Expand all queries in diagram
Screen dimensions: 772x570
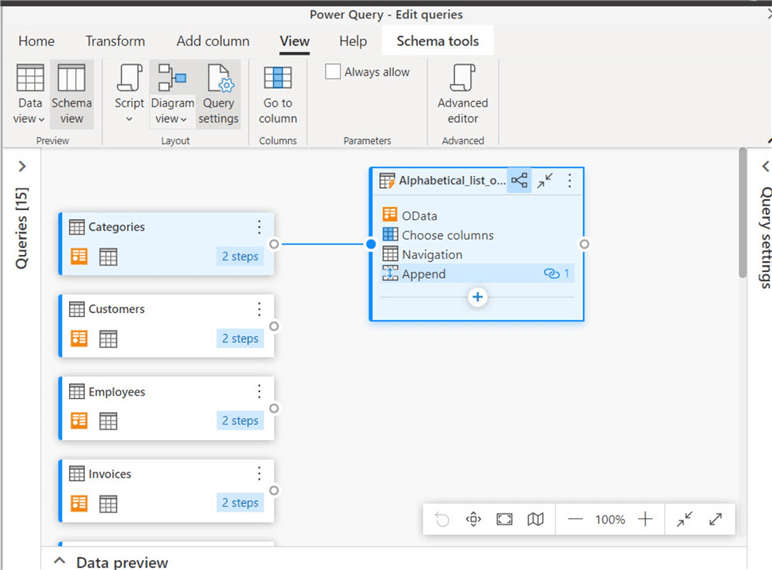(x=715, y=519)
